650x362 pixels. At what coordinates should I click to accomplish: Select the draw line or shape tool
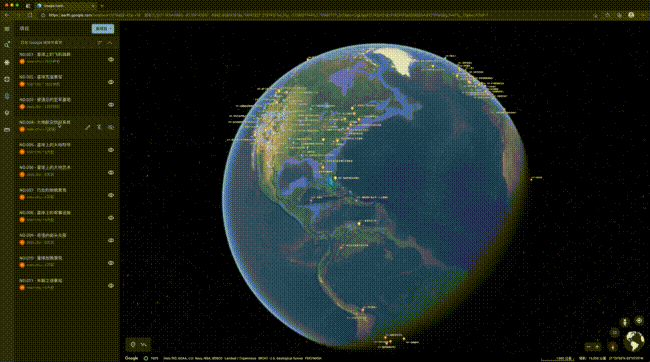coord(144,345)
